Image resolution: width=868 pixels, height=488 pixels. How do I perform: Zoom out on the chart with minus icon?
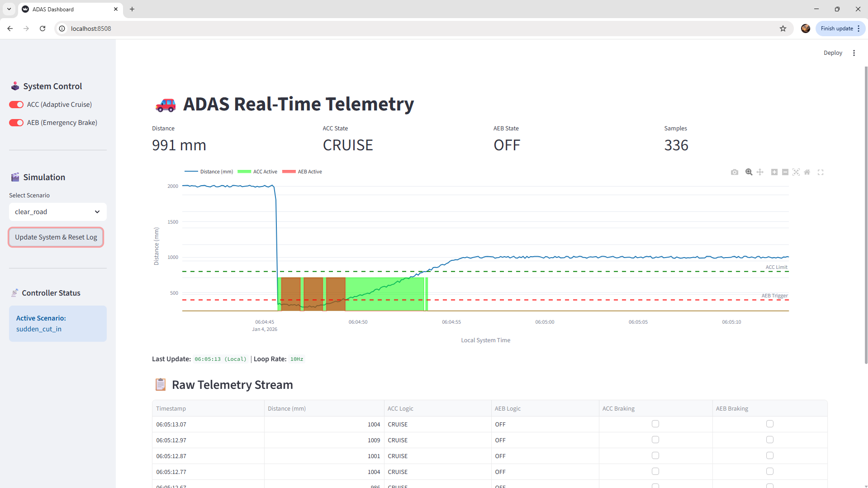pyautogui.click(x=785, y=172)
